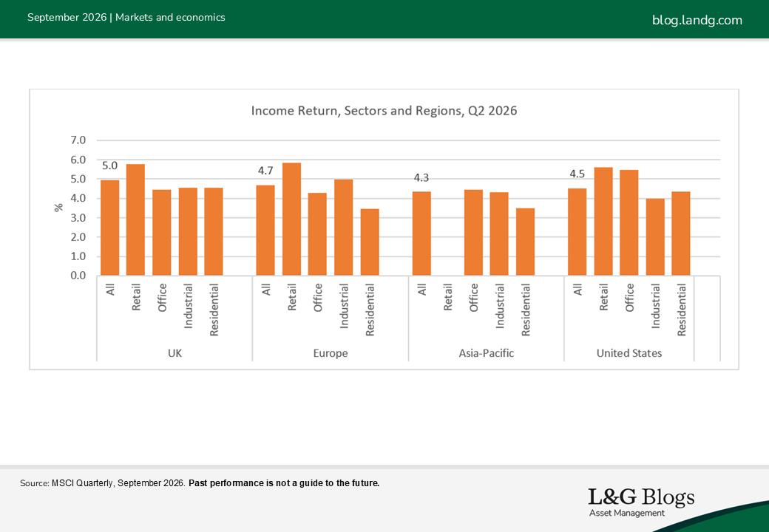The height and width of the screenshot is (532, 769).
Task: Click the Europe region axis label
Action: [331, 353]
